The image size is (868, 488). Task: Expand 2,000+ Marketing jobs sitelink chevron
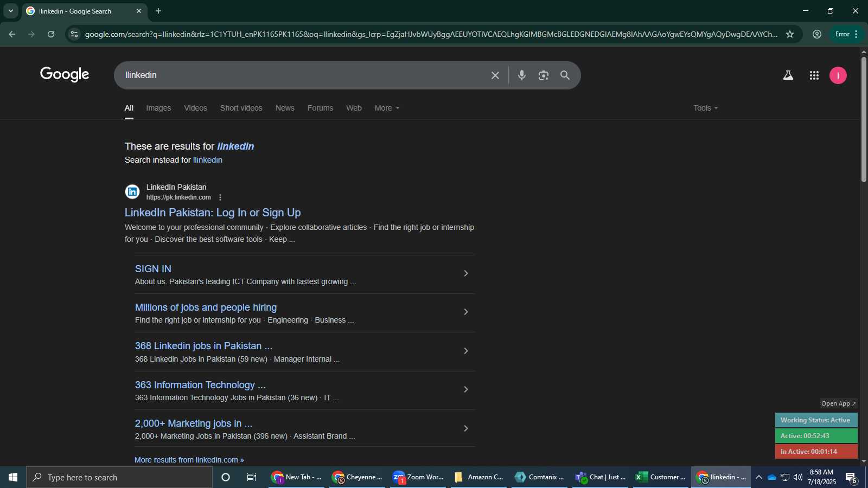click(x=465, y=428)
